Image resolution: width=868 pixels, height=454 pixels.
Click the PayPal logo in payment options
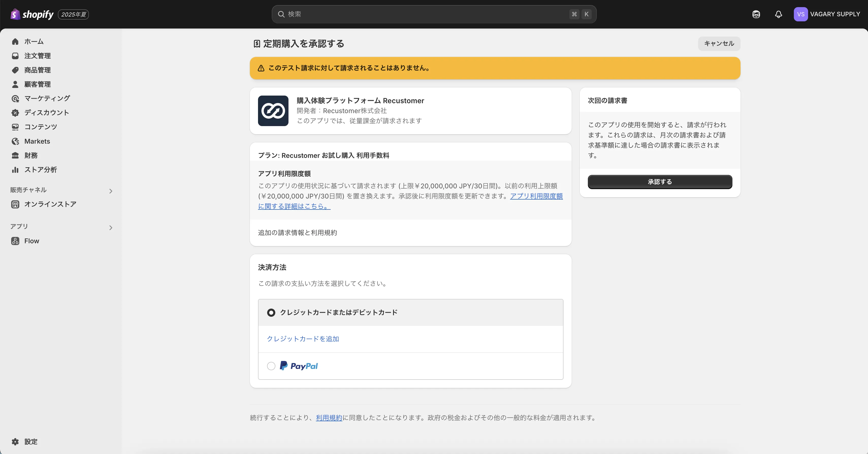click(x=299, y=366)
